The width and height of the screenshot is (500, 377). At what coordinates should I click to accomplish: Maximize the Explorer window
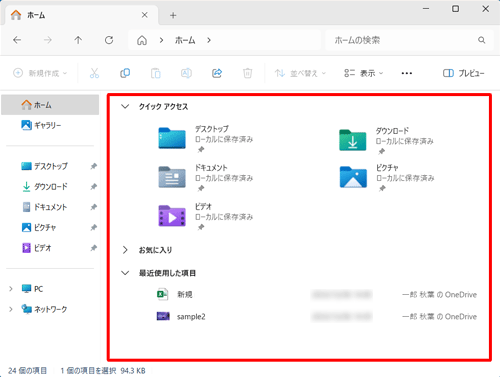[455, 9]
